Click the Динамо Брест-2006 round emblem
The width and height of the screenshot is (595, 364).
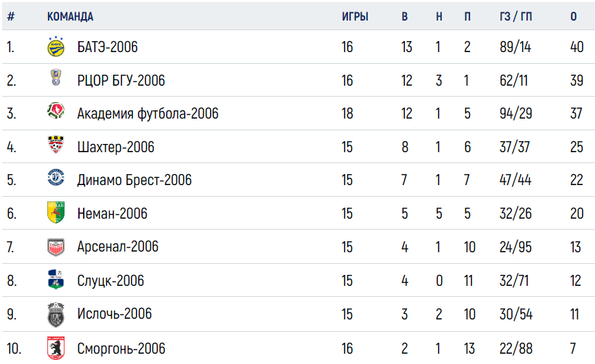coord(56,178)
